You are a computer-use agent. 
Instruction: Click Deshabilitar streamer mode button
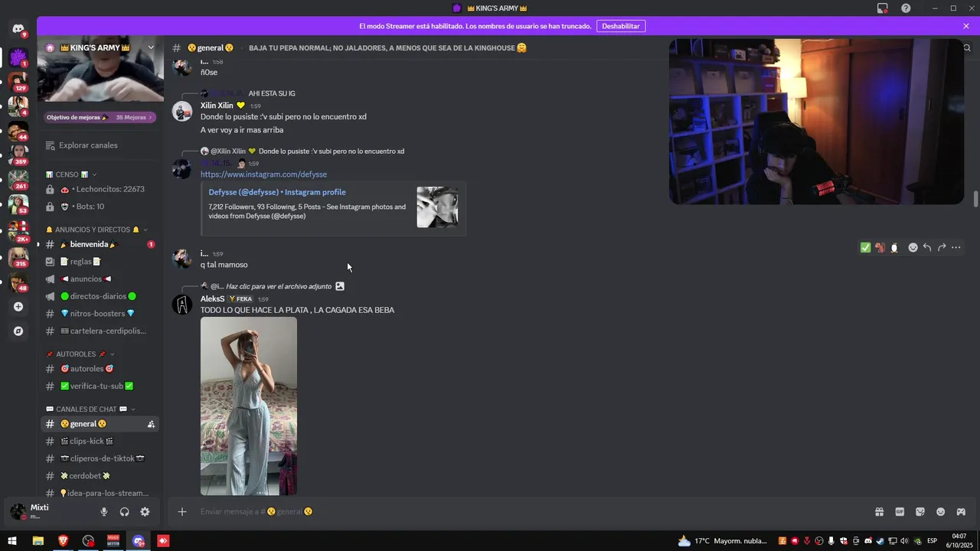pyautogui.click(x=621, y=26)
